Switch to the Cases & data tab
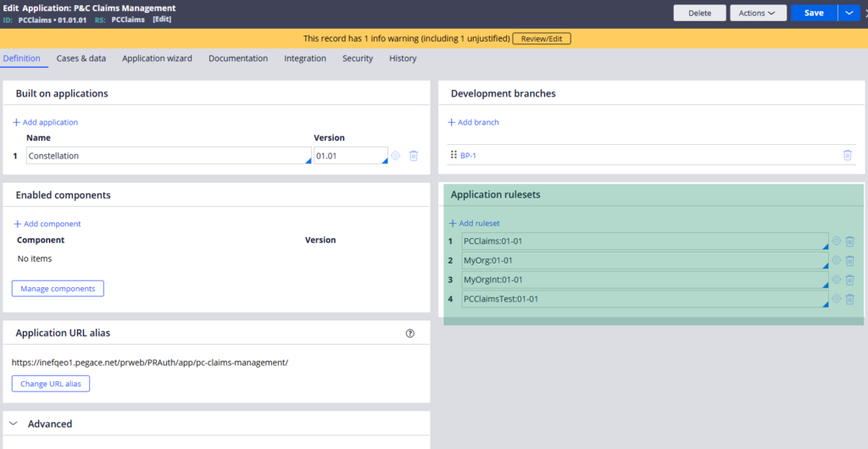868x449 pixels. pos(81,58)
